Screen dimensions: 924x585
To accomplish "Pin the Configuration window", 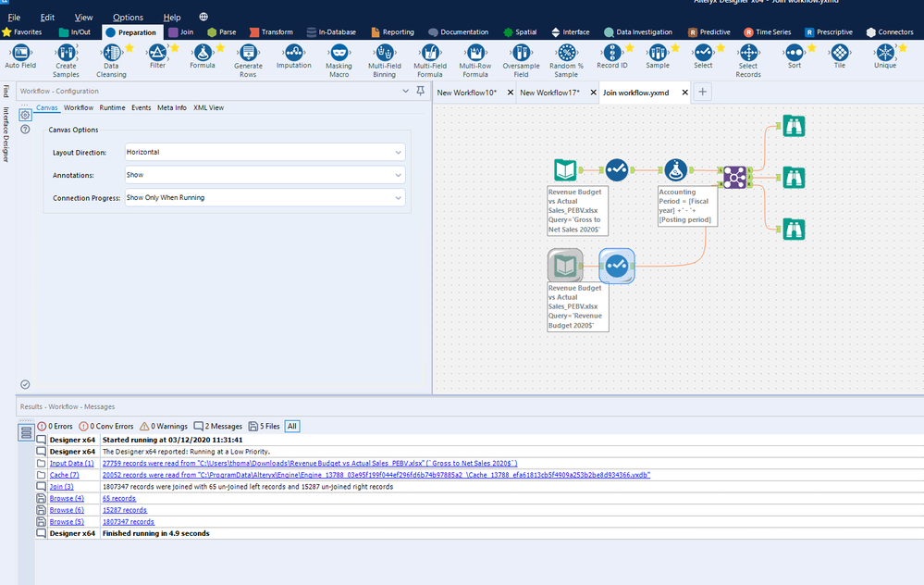I will [x=420, y=91].
